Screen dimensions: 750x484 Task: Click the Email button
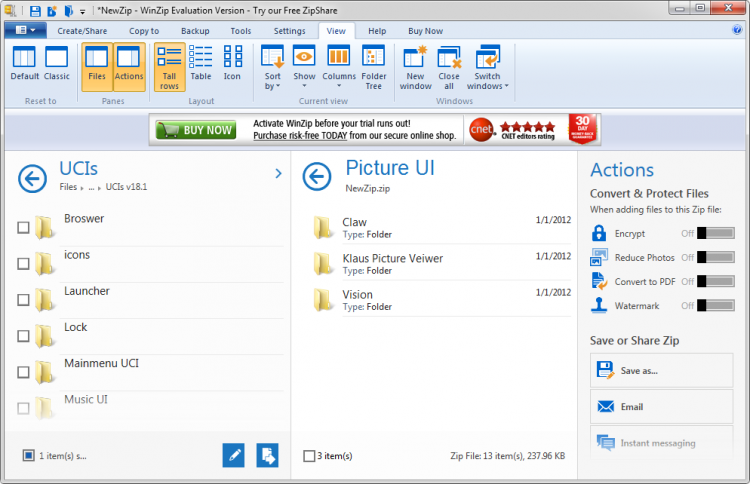(x=662, y=407)
